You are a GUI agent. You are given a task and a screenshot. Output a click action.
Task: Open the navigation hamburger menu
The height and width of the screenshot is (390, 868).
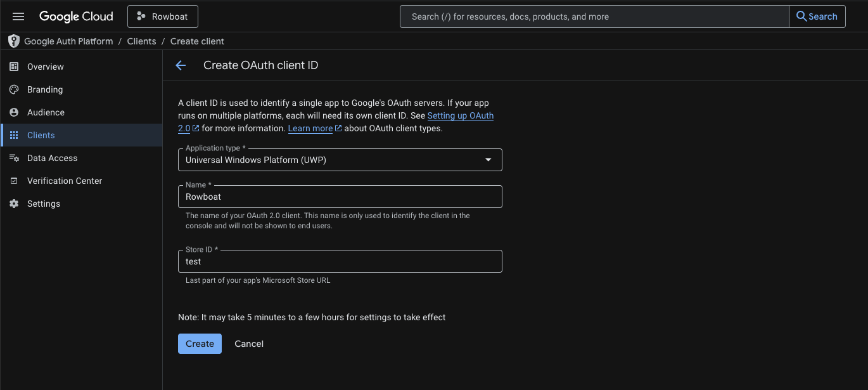click(18, 16)
